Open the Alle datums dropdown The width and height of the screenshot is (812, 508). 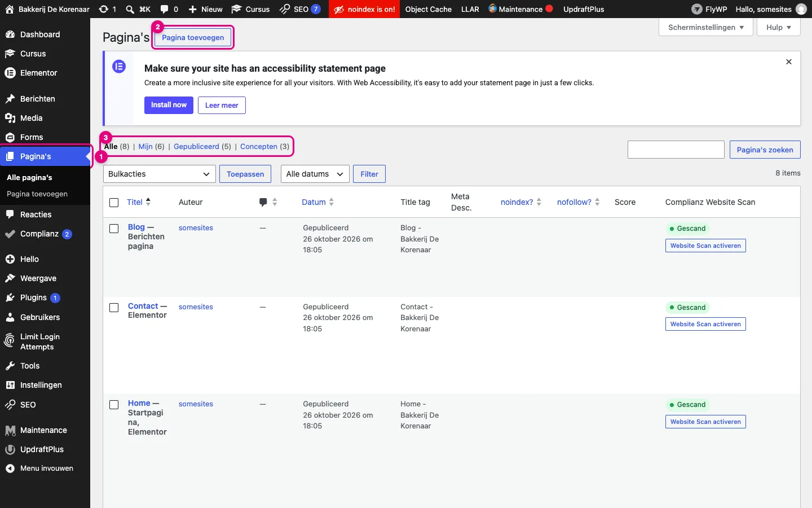[x=315, y=174]
